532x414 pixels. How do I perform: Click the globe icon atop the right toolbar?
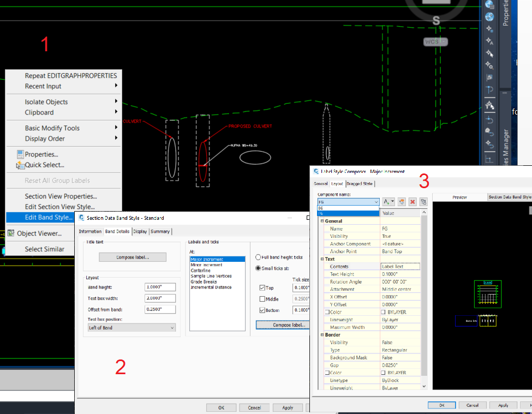tap(489, 5)
